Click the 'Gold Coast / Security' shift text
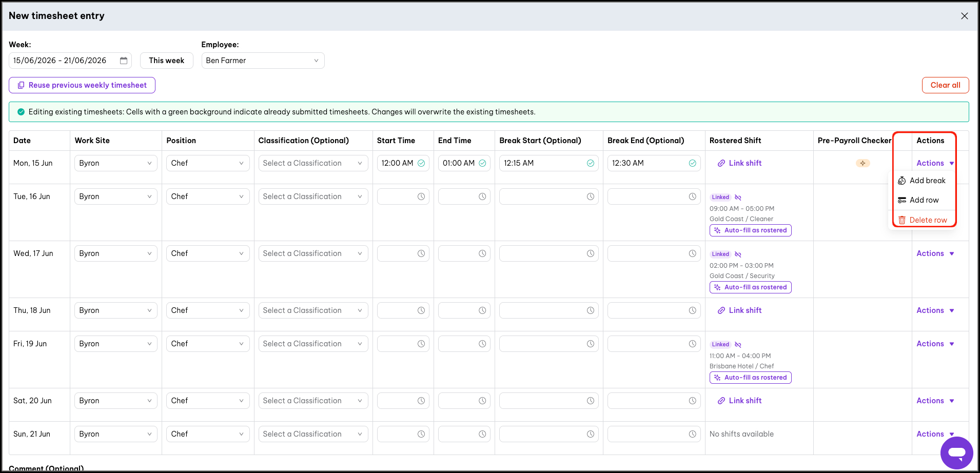This screenshot has width=980, height=473. click(x=742, y=276)
